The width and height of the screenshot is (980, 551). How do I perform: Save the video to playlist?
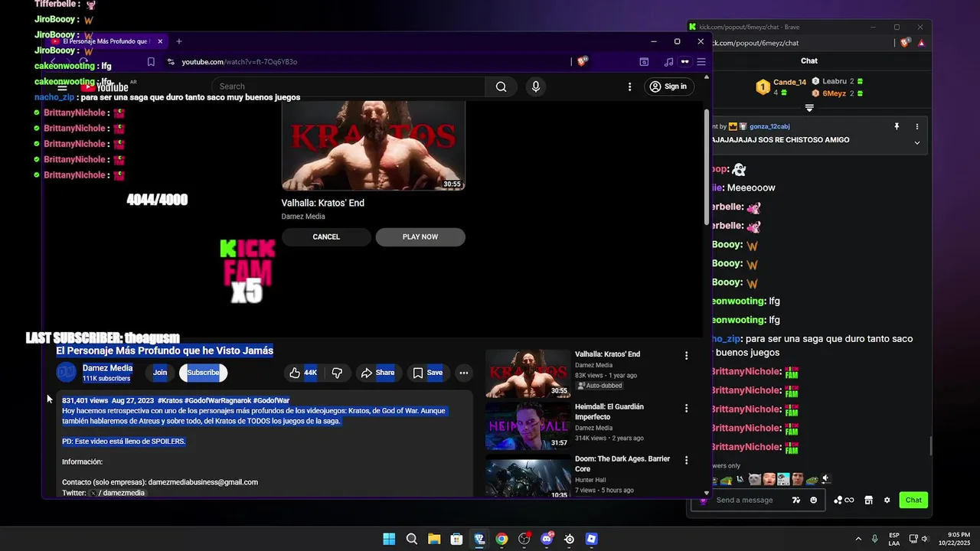click(427, 373)
